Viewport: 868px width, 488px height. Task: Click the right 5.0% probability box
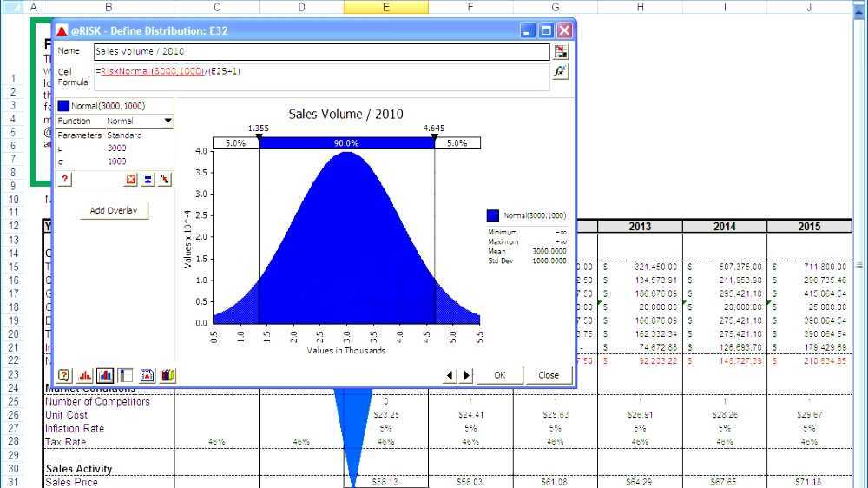pos(457,143)
